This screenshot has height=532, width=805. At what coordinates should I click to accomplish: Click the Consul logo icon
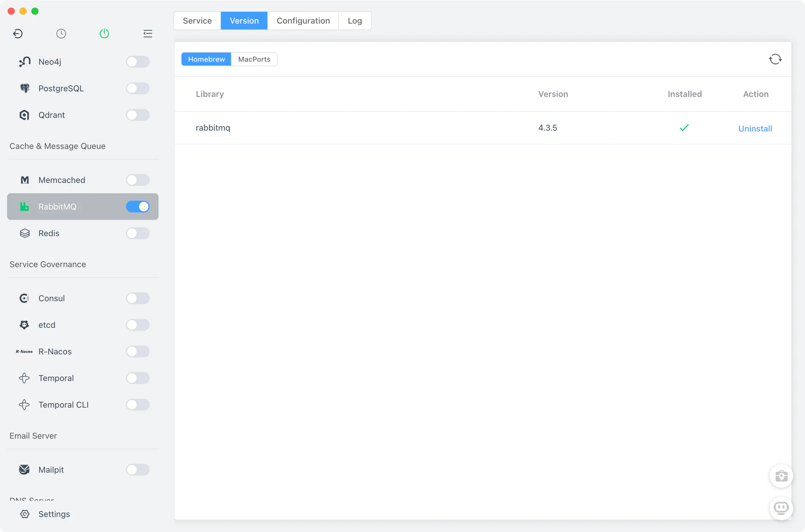[x=24, y=298]
